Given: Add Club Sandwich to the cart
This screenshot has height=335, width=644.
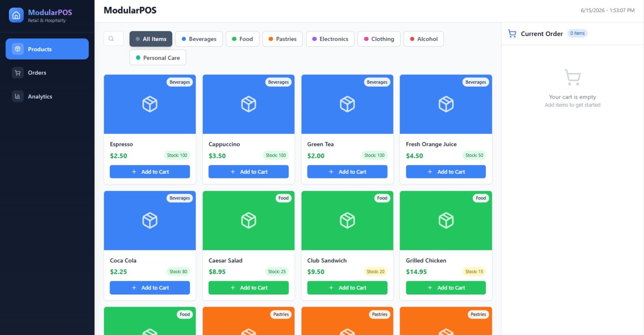Looking at the screenshot, I should tap(347, 288).
